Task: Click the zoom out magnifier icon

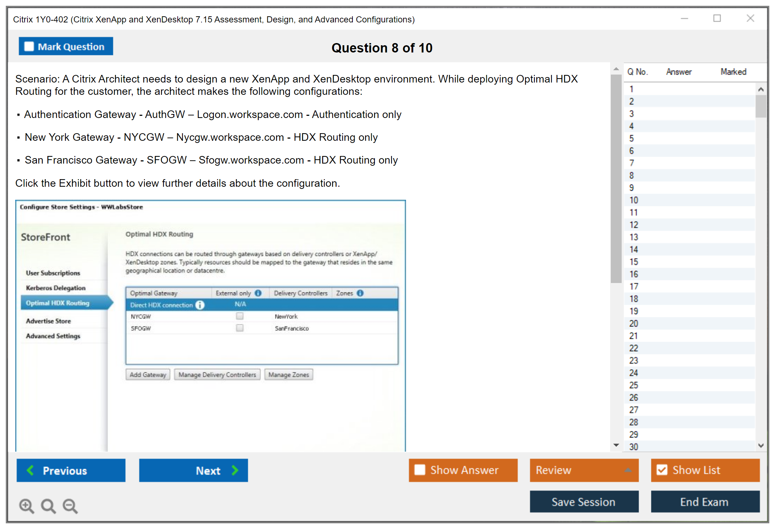Action: pyautogui.click(x=70, y=506)
